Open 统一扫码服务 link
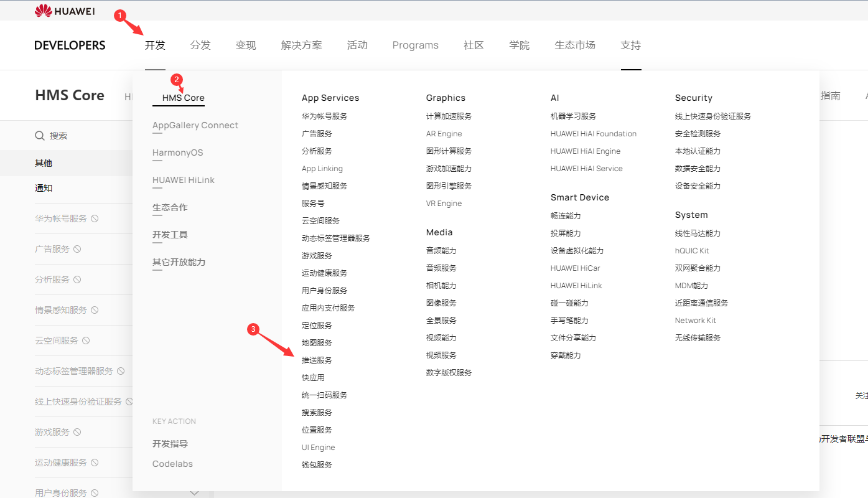Viewport: 868px width, 498px height. (x=325, y=395)
